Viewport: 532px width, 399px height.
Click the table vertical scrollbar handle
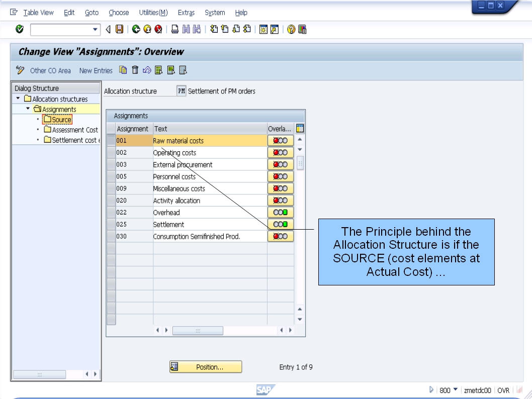pyautogui.click(x=300, y=163)
